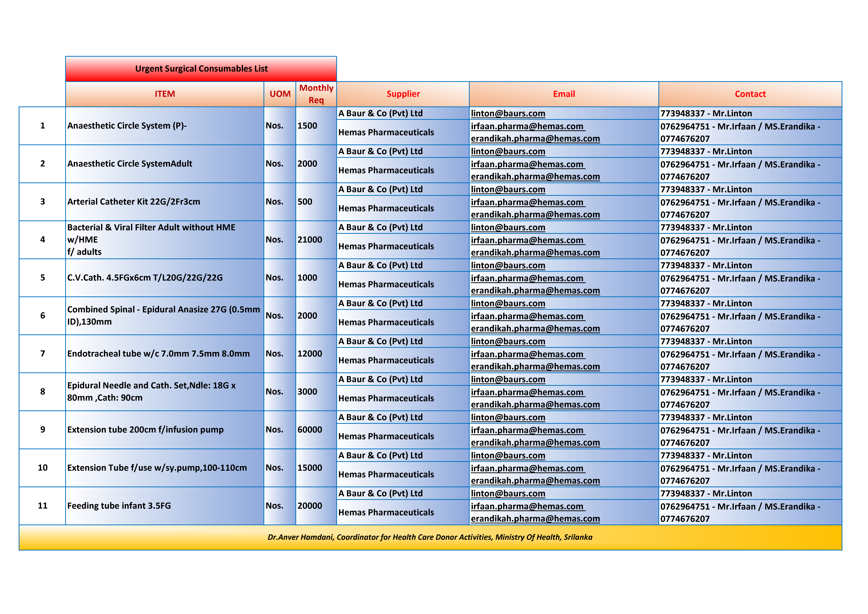The image size is (868, 614).
Task: Click 'Arterial Catheter Kit 22G/2Fr3cm' cell
Action: coord(165,202)
